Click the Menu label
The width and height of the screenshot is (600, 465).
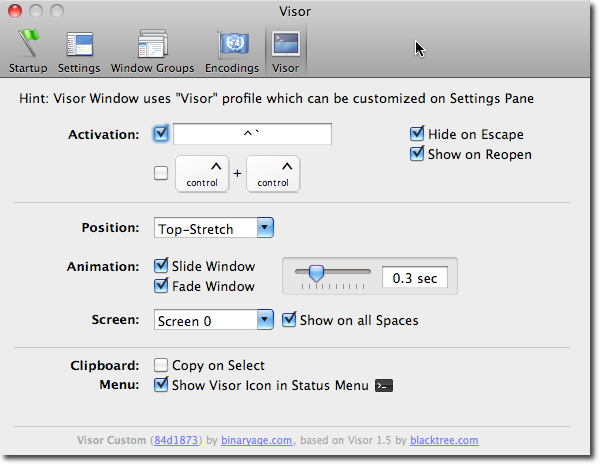pyautogui.click(x=119, y=384)
